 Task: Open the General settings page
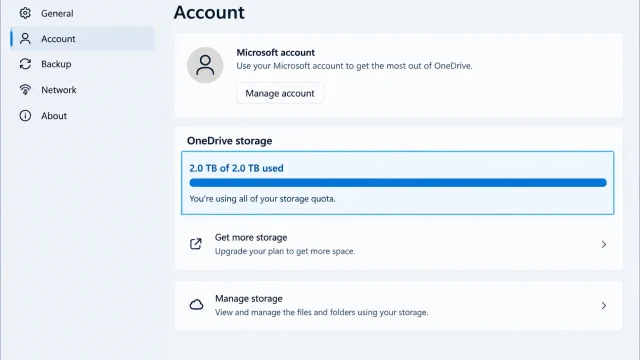pyautogui.click(x=82, y=13)
